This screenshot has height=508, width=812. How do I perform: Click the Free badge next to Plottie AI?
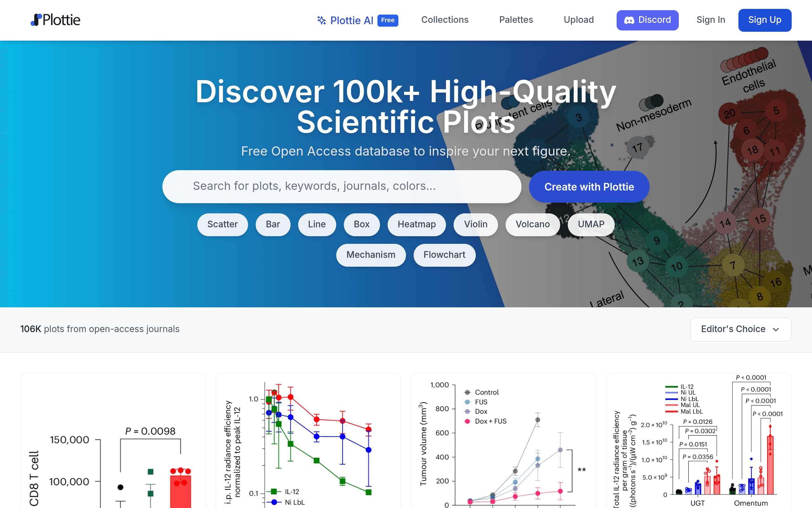click(388, 21)
